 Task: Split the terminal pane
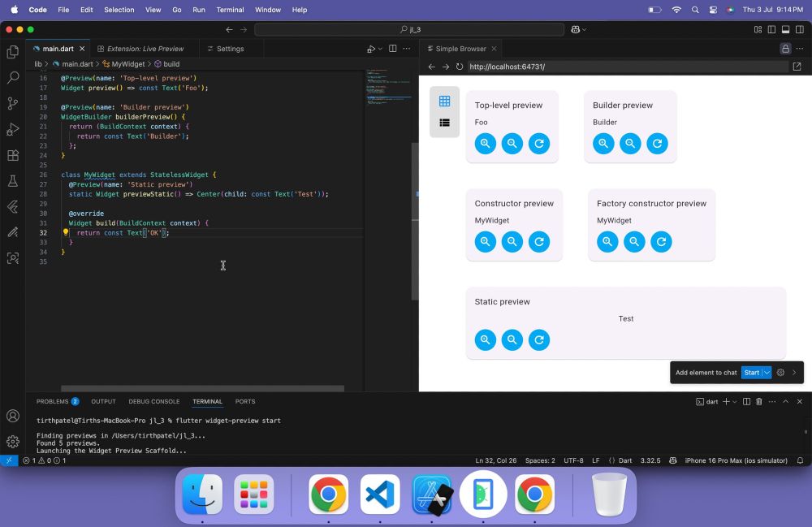746,402
